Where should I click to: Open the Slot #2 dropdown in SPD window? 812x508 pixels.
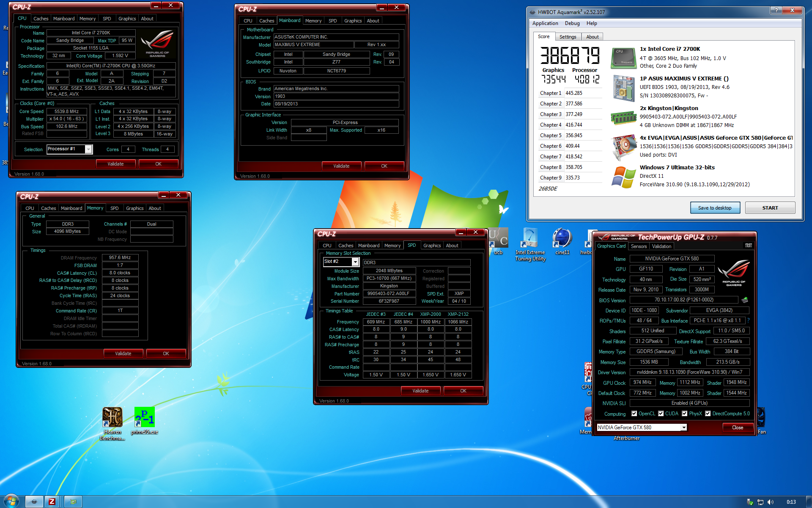coord(355,262)
